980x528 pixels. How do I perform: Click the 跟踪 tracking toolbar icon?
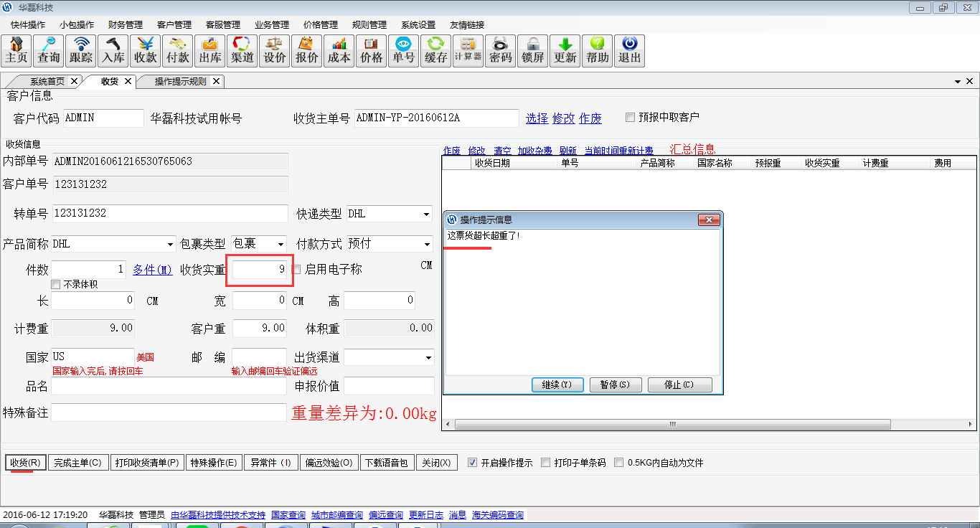81,51
